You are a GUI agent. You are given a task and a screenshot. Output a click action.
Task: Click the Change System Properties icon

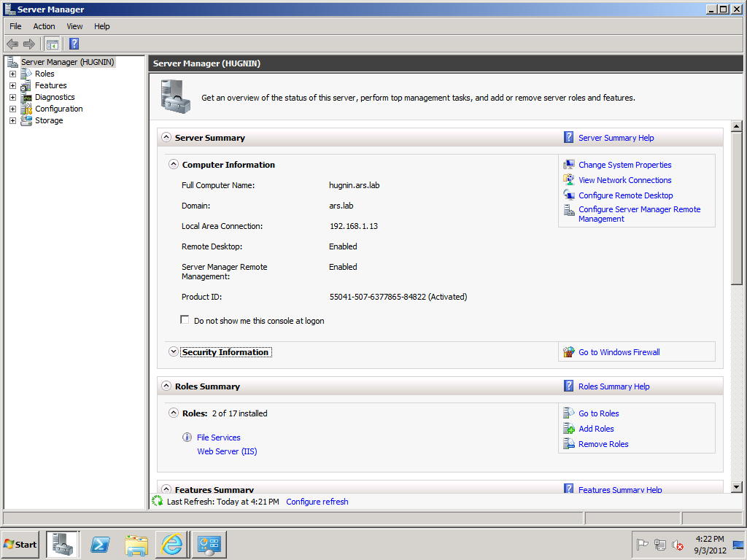pyautogui.click(x=569, y=165)
